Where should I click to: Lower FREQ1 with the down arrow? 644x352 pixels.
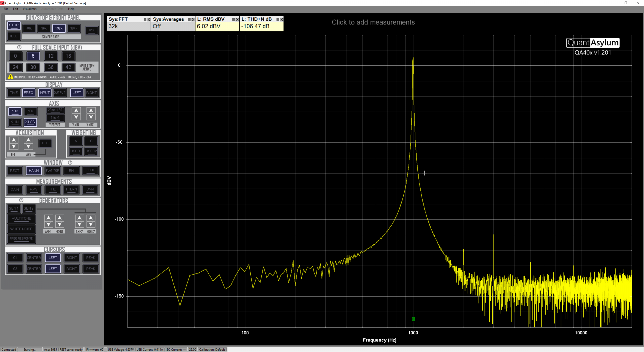(x=59, y=224)
